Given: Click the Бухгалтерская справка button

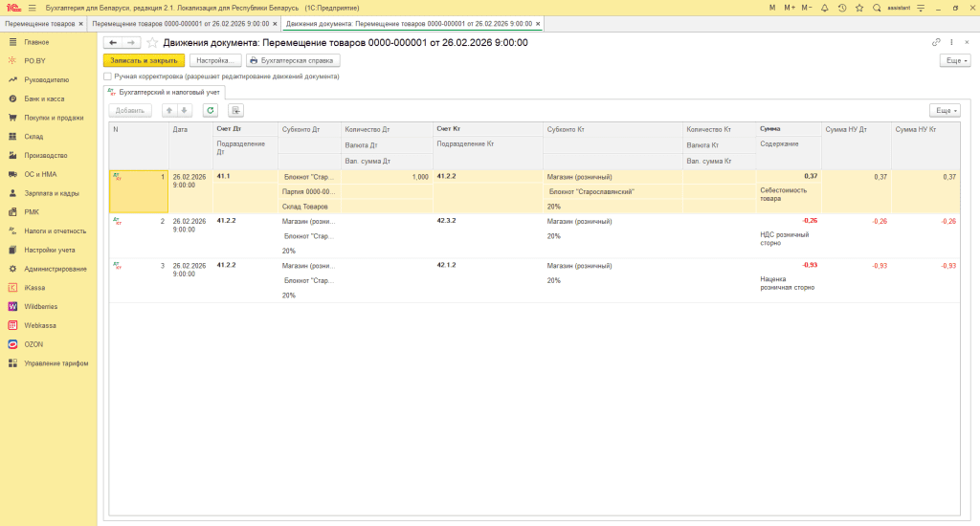Looking at the screenshot, I should click(294, 60).
